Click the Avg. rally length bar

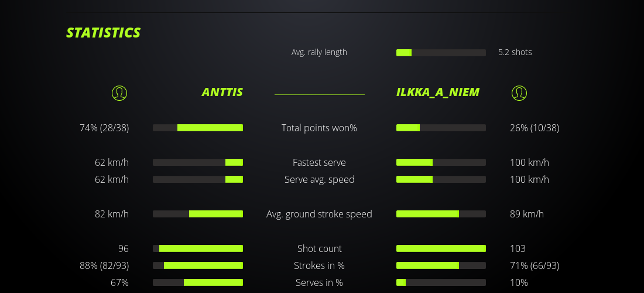tap(441, 53)
